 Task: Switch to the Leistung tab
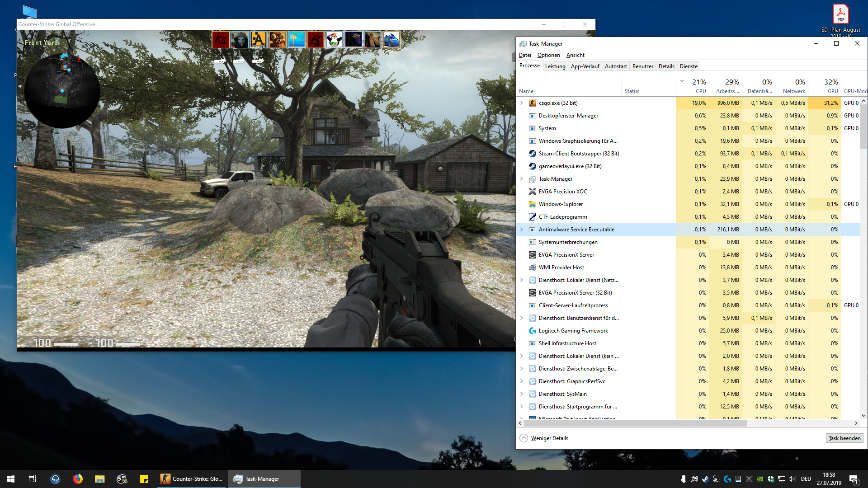click(555, 66)
